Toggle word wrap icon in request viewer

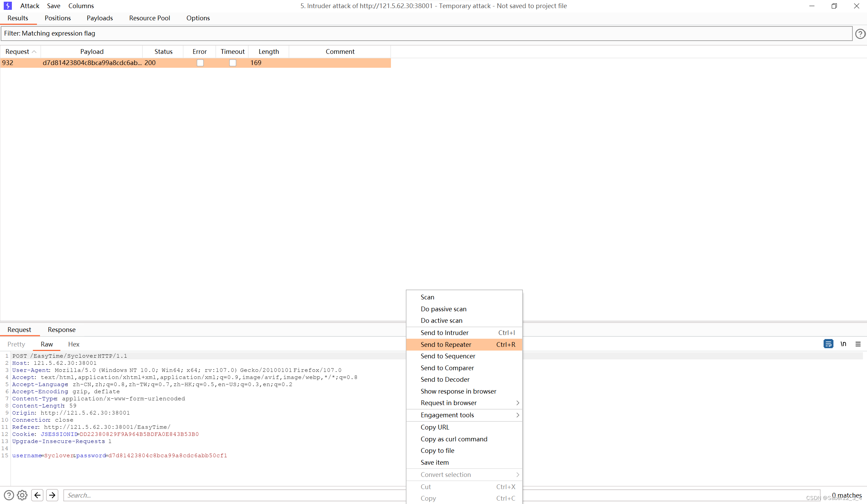(x=828, y=344)
